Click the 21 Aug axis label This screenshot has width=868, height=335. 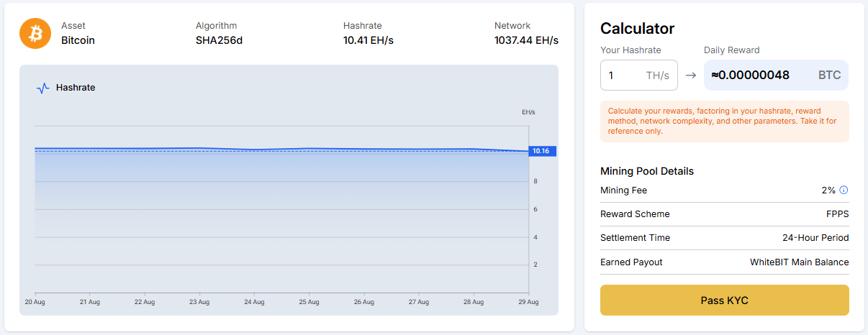point(89,302)
